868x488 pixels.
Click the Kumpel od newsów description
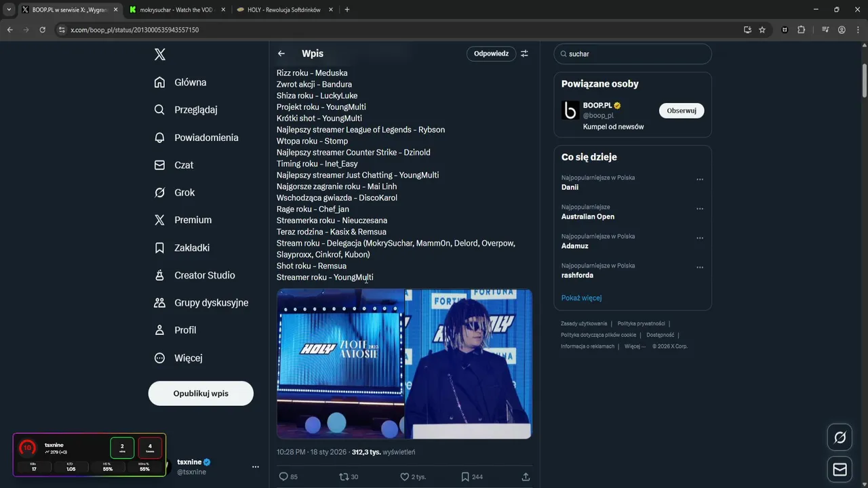pyautogui.click(x=613, y=127)
